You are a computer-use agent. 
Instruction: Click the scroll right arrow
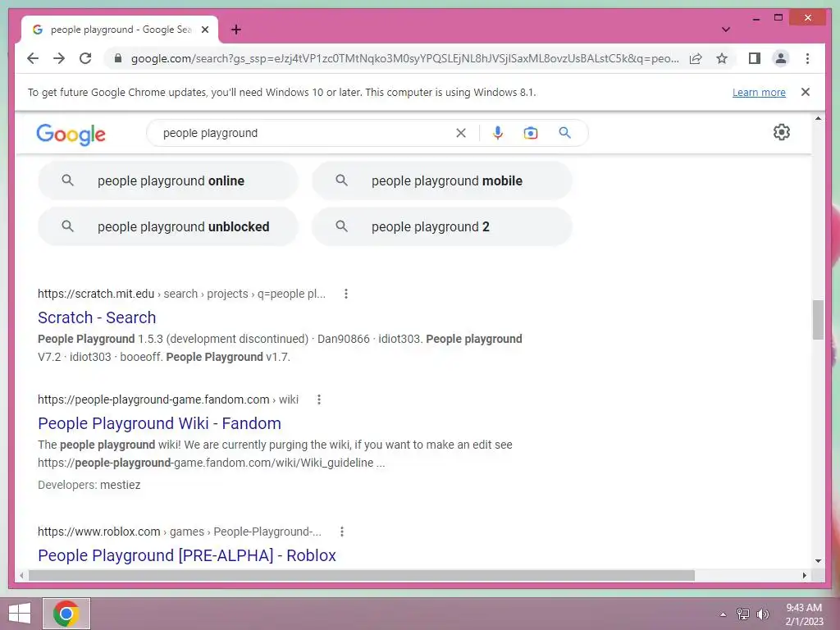point(805,575)
